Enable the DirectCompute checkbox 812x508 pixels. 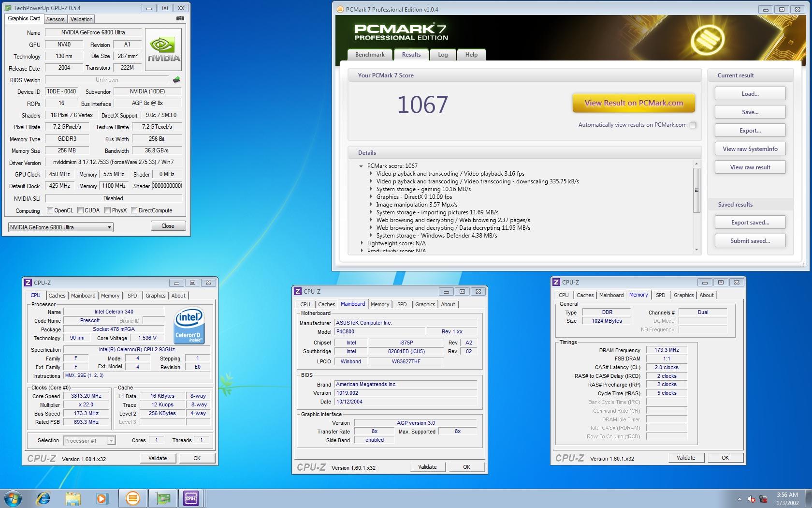134,210
